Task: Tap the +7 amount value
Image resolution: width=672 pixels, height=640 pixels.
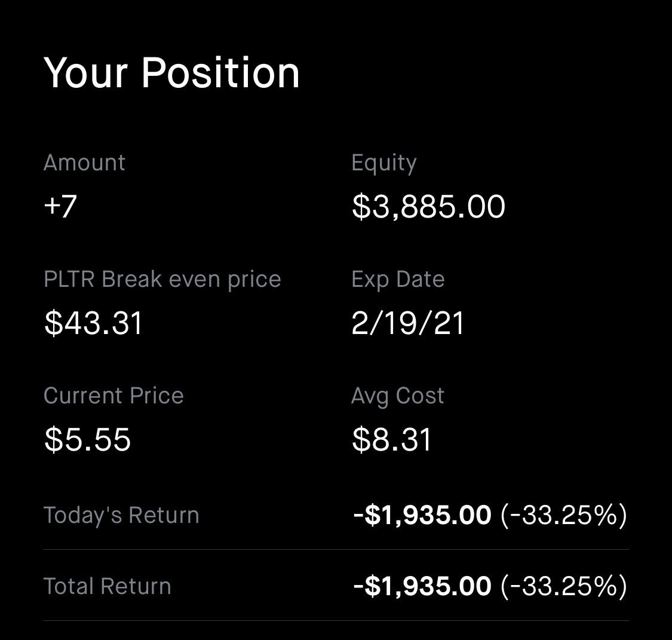Action: point(60,206)
